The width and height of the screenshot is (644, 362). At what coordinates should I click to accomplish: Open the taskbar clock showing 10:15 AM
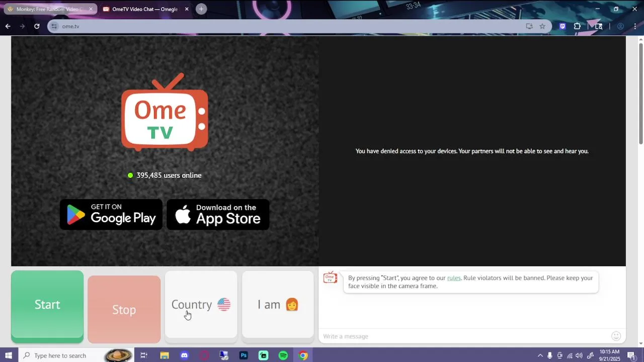click(x=609, y=355)
